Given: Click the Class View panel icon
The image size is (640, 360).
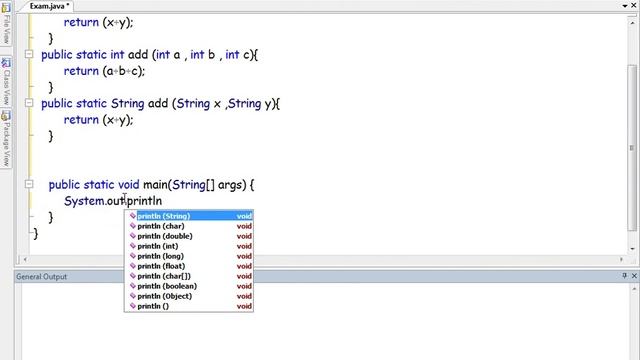Looking at the screenshot, I should click(x=6, y=62).
